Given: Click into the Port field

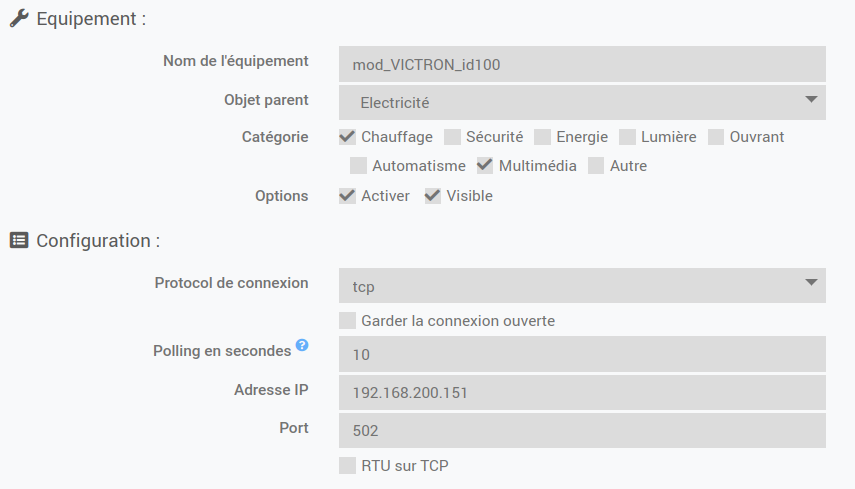Looking at the screenshot, I should click(x=582, y=431).
